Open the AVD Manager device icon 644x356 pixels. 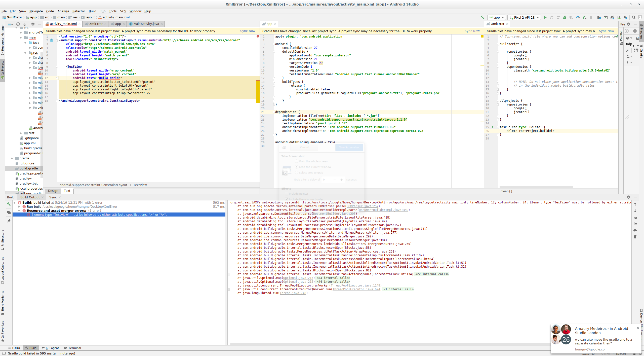point(619,17)
